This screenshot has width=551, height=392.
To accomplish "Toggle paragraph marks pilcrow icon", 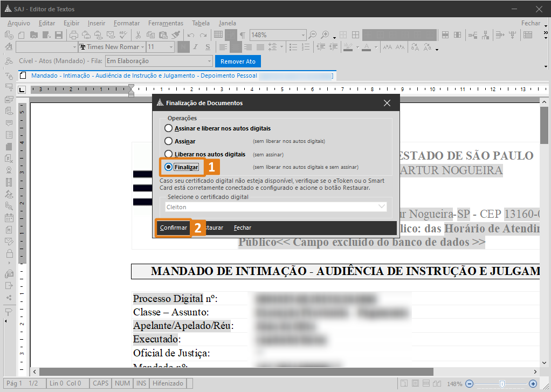I will [x=243, y=35].
